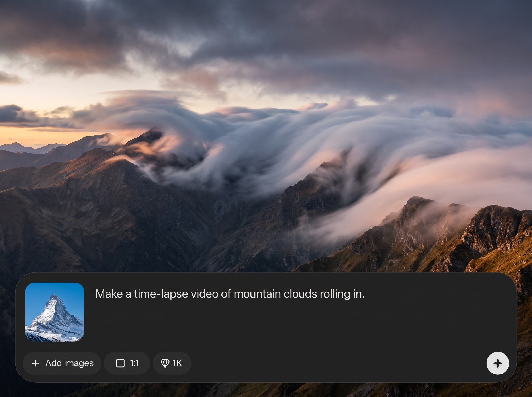Click the diamond quality icon
This screenshot has height=397, width=532.
click(165, 363)
